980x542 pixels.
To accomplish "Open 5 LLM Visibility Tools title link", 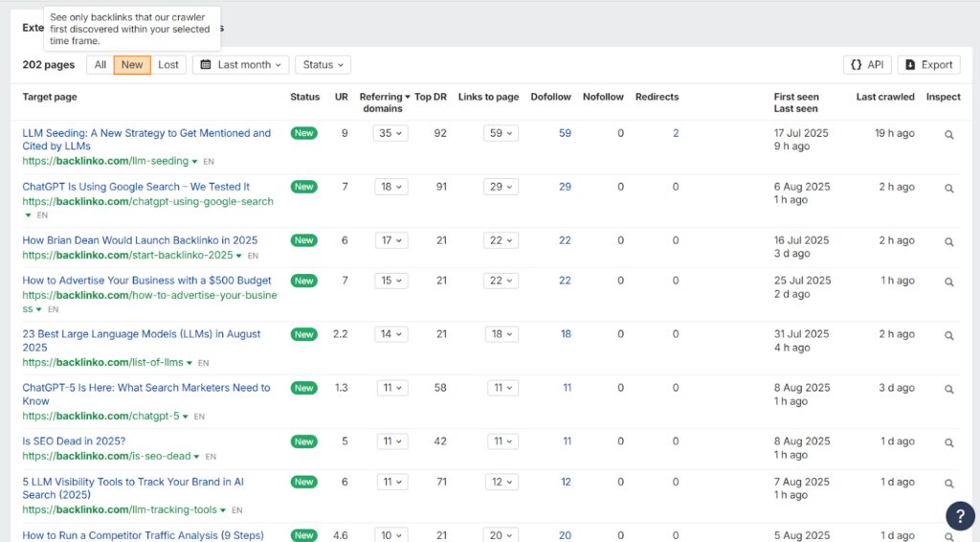I will [133, 488].
